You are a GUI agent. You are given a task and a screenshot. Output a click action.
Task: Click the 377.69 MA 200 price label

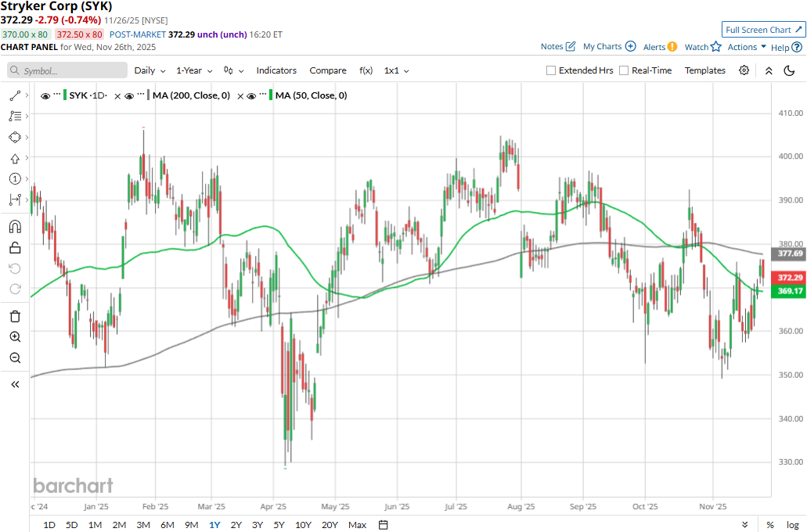click(x=788, y=253)
